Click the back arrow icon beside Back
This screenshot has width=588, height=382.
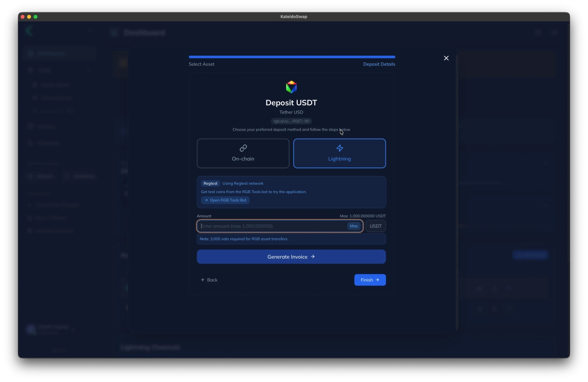pos(203,279)
